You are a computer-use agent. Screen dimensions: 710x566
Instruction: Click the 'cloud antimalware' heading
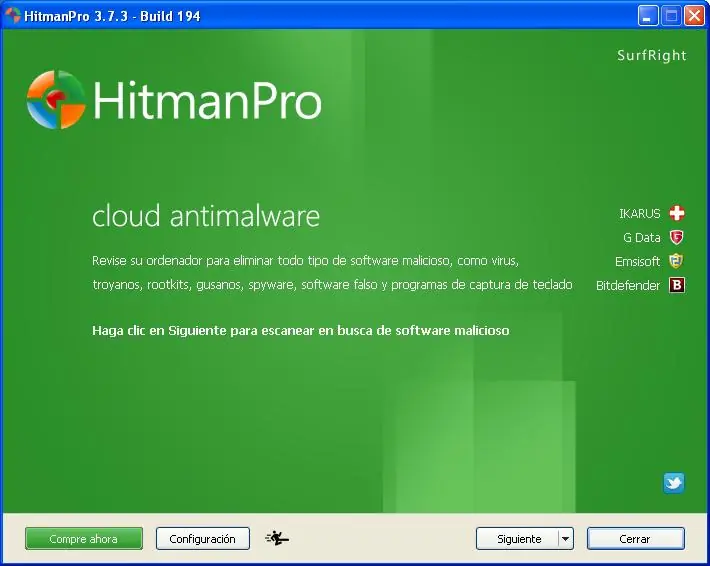click(206, 216)
